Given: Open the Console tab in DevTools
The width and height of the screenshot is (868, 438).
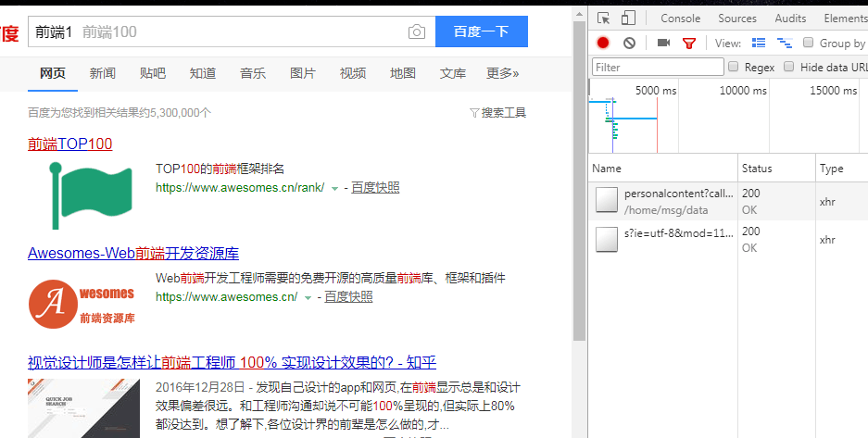Looking at the screenshot, I should coord(680,19).
